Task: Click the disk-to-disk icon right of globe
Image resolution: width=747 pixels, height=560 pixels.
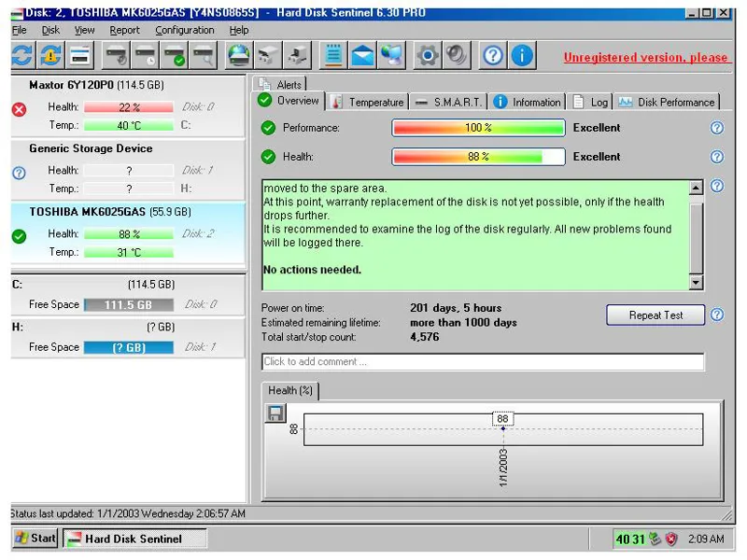Action: (x=268, y=56)
